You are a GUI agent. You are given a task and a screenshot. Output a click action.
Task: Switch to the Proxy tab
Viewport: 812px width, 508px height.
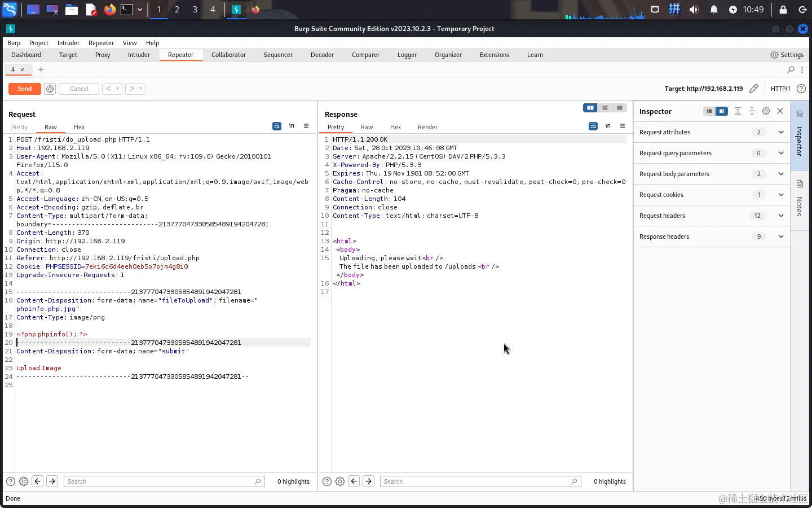pyautogui.click(x=103, y=55)
